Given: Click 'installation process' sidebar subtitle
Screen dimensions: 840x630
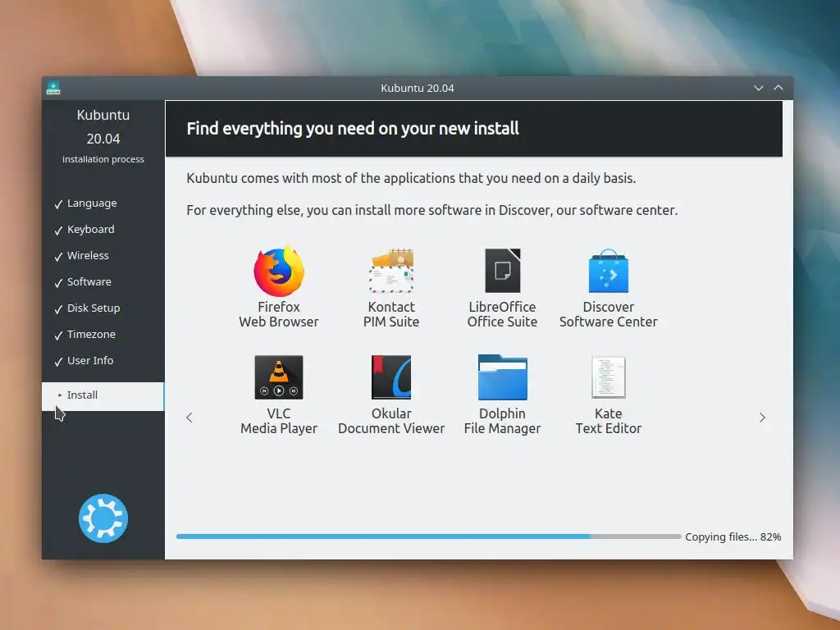Looking at the screenshot, I should pos(103,159).
